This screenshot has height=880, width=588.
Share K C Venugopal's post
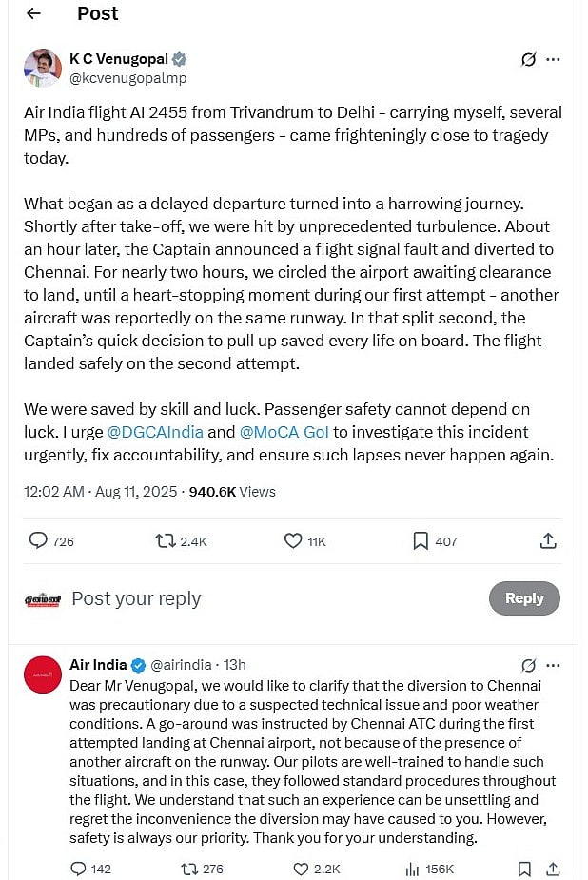(x=548, y=540)
